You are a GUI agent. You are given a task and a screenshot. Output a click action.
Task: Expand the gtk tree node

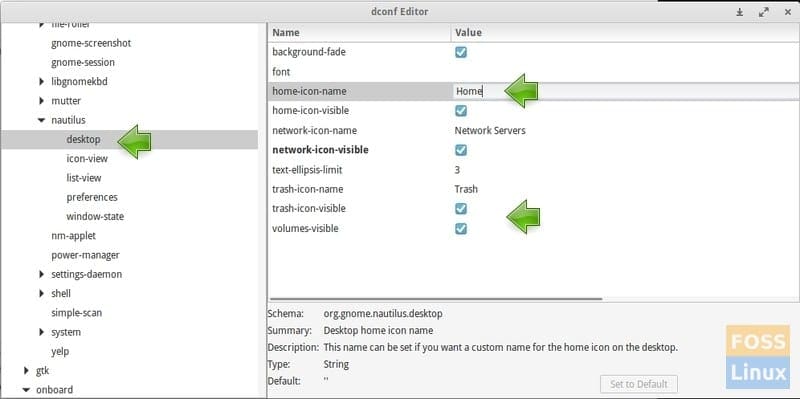tap(27, 370)
